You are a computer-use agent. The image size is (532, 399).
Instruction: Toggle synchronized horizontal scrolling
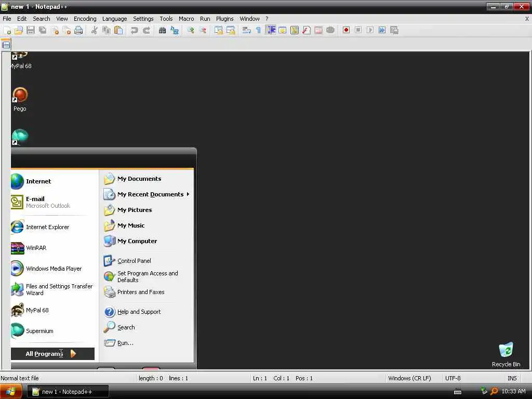click(x=231, y=30)
